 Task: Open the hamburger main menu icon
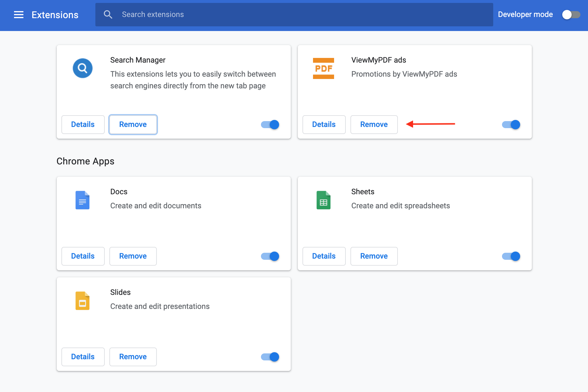pos(19,15)
